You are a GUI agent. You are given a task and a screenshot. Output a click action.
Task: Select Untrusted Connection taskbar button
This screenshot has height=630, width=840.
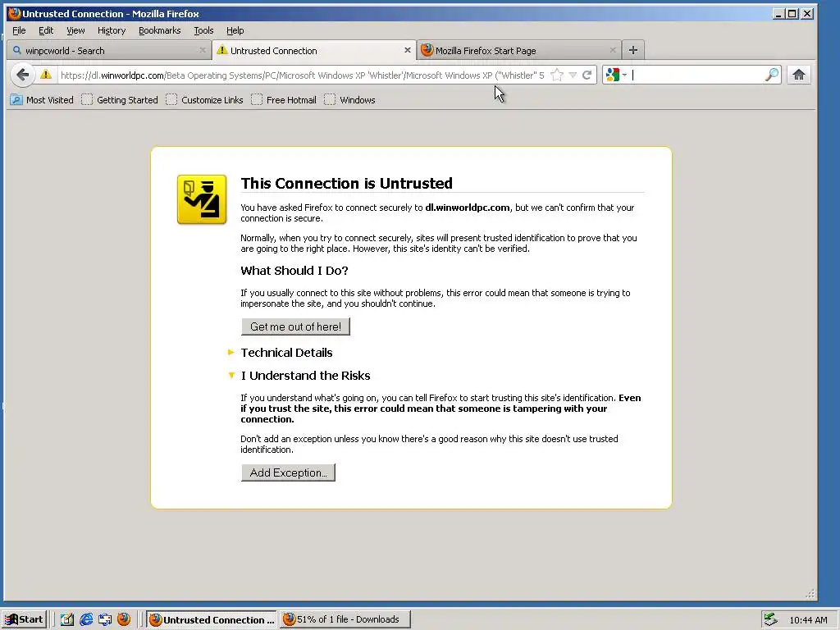coord(212,619)
